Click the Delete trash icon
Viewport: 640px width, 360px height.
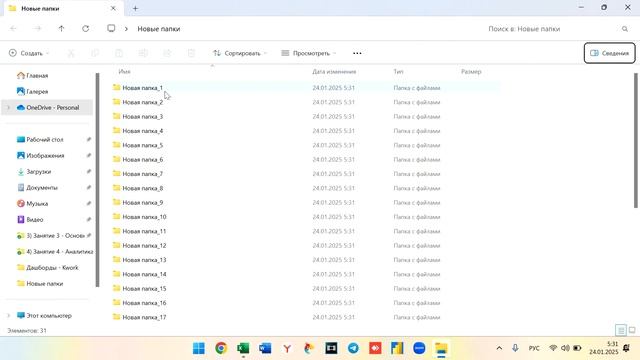191,53
